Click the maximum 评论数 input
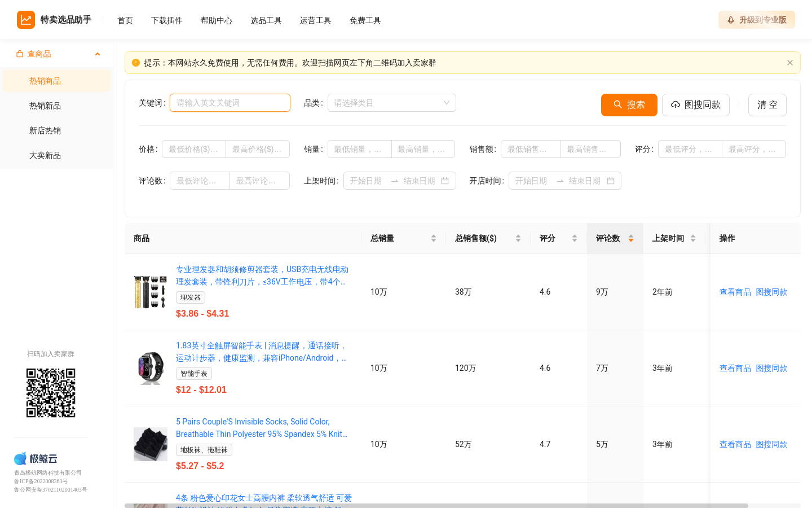The width and height of the screenshot is (812, 508). 260,181
